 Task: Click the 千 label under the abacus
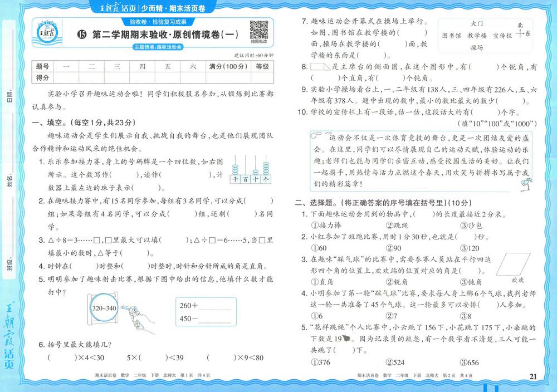[235, 179]
